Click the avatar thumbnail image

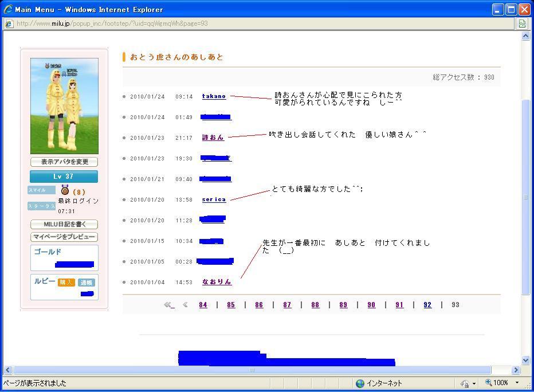[64, 106]
